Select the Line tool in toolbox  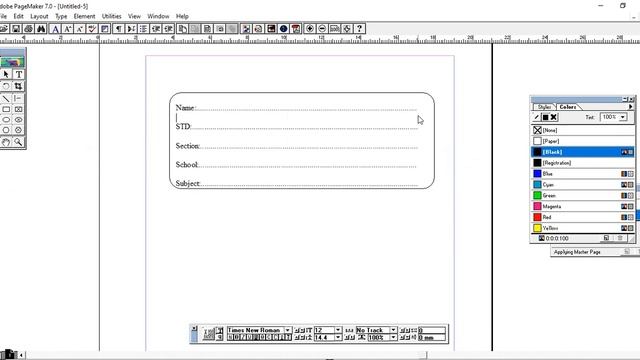tap(6, 98)
